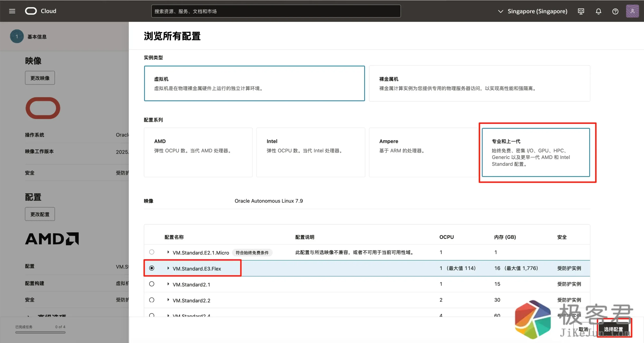Click the Oracle Autonomous Linux 7.9 text

(x=269, y=201)
